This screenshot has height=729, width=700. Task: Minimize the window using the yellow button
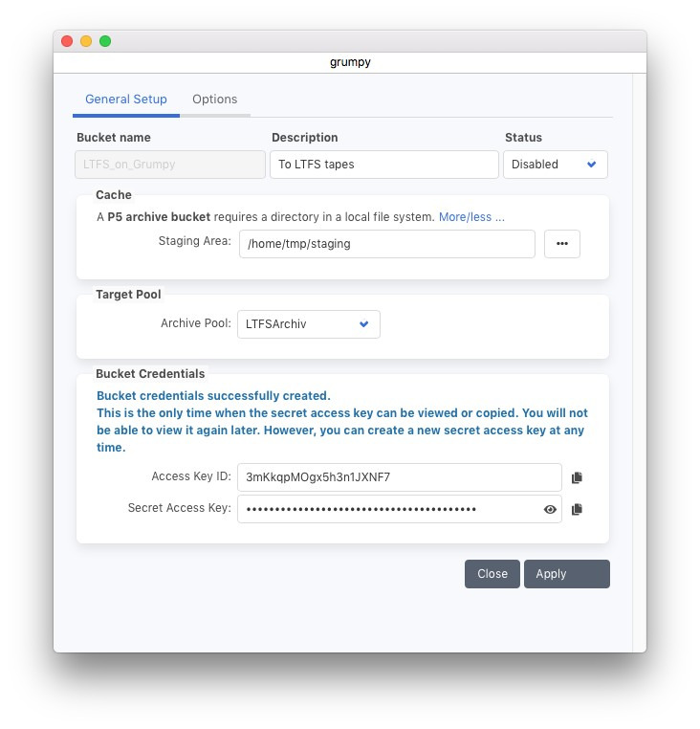pyautogui.click(x=86, y=41)
